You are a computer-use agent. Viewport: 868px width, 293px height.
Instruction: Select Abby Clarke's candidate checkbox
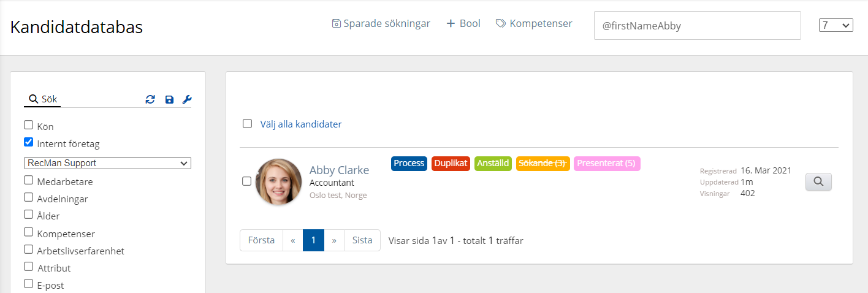pyautogui.click(x=246, y=181)
